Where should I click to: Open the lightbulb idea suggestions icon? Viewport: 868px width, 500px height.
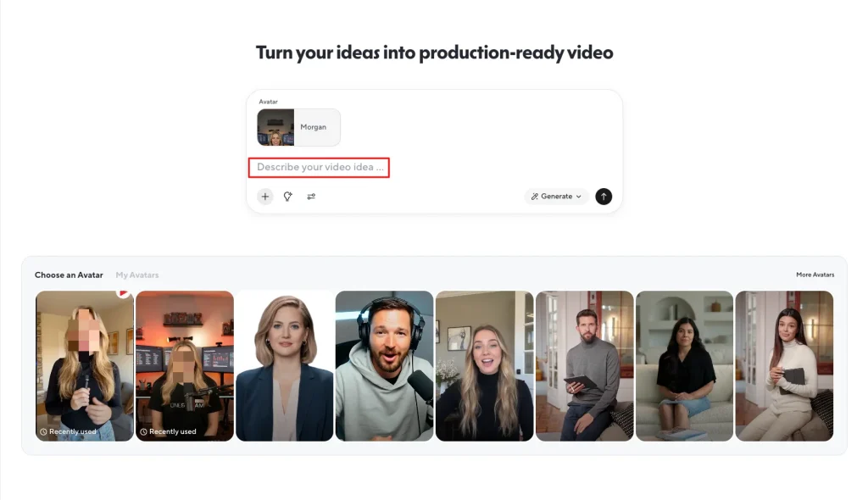pos(287,196)
